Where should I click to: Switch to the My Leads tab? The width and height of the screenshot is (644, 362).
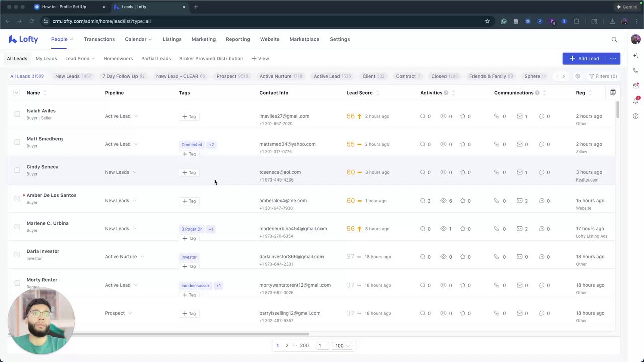(46, 59)
